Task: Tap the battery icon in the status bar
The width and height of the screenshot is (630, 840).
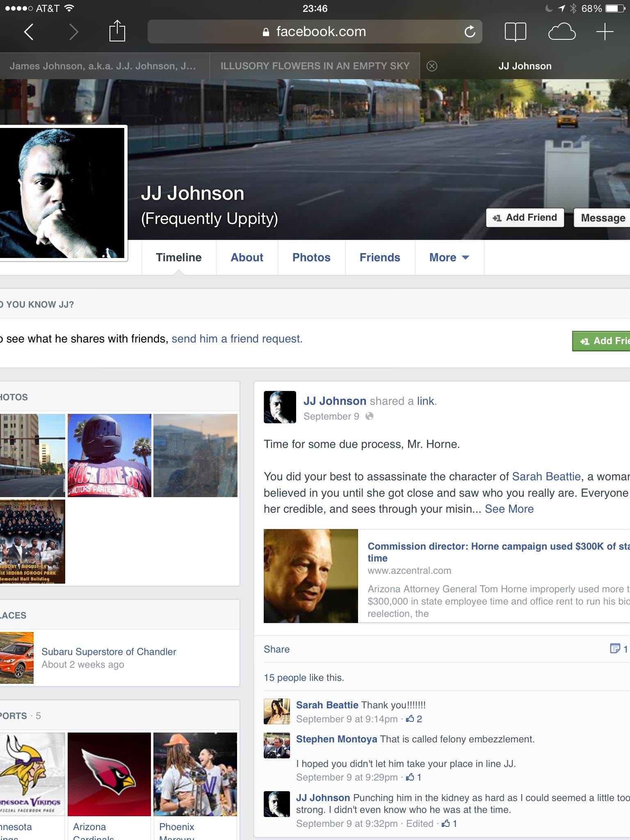Action: pyautogui.click(x=615, y=8)
